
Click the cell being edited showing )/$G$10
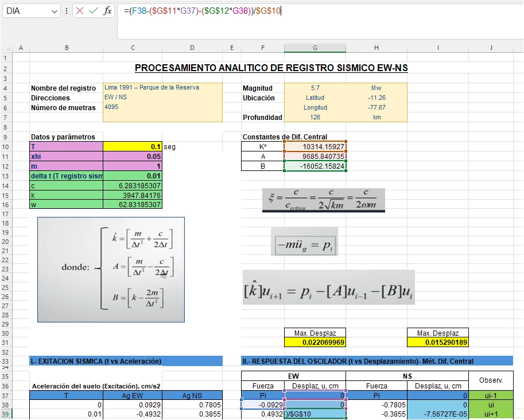click(x=315, y=414)
